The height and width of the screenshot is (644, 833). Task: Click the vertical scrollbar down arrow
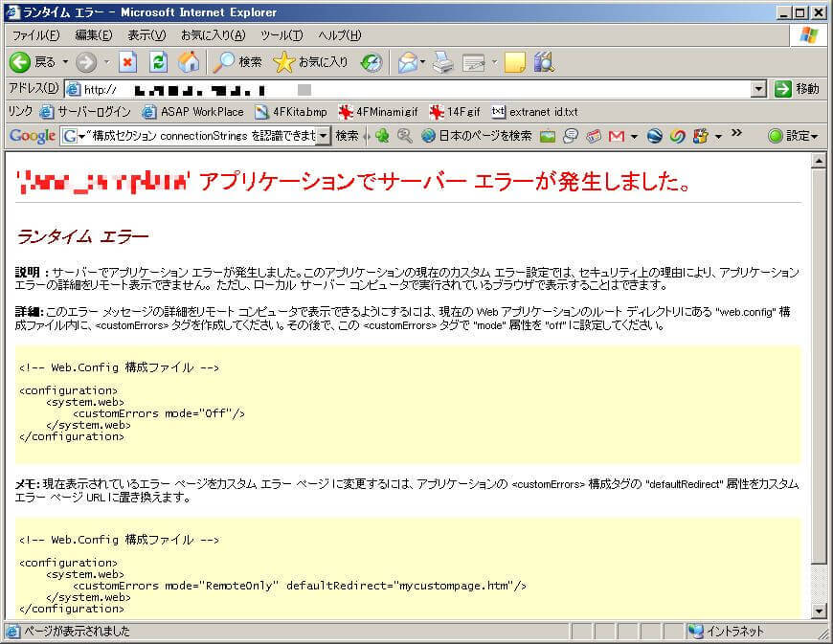[x=819, y=611]
